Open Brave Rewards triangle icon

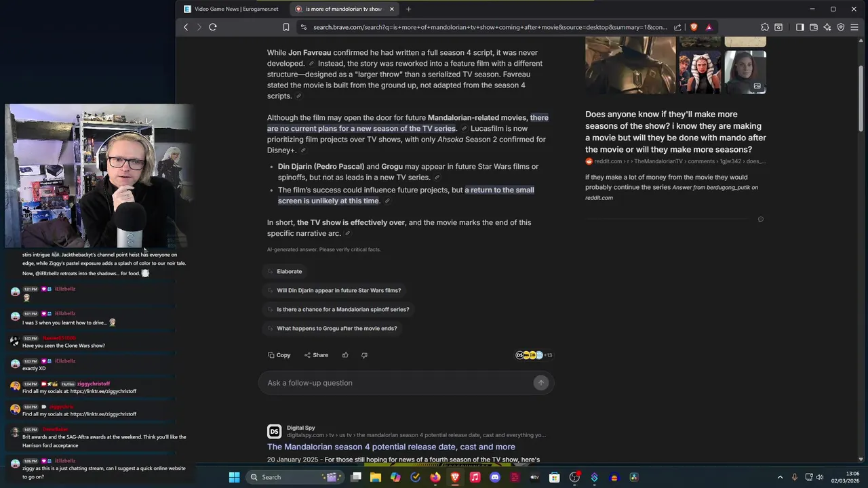coord(709,27)
